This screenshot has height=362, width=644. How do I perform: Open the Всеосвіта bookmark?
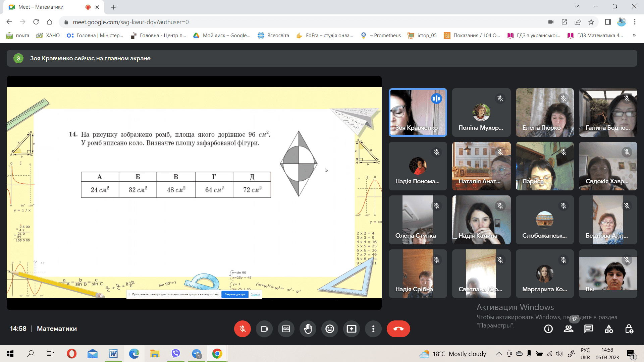273,36
